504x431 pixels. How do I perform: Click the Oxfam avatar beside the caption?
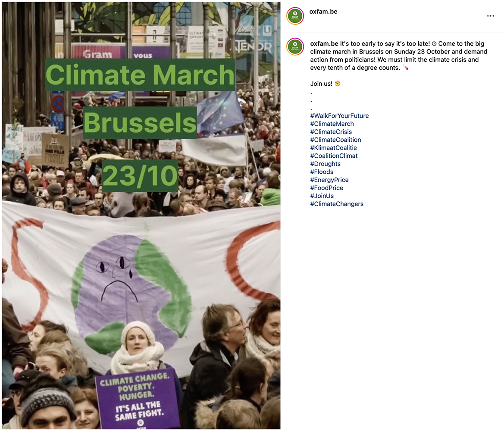click(295, 47)
